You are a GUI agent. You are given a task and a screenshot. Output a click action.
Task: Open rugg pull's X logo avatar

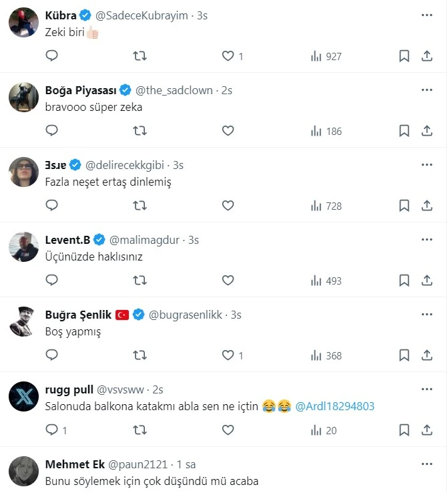pos(23,397)
